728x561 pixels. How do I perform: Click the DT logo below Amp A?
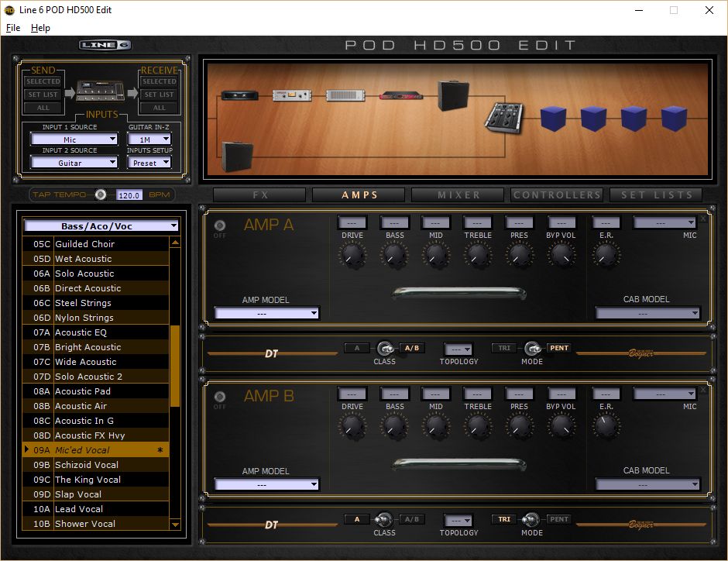(271, 354)
